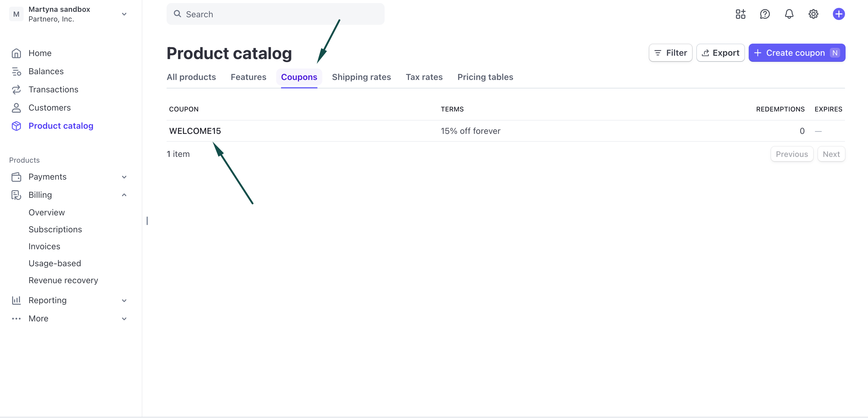Click the purple plus create icon
The width and height of the screenshot is (868, 418).
(x=838, y=14)
